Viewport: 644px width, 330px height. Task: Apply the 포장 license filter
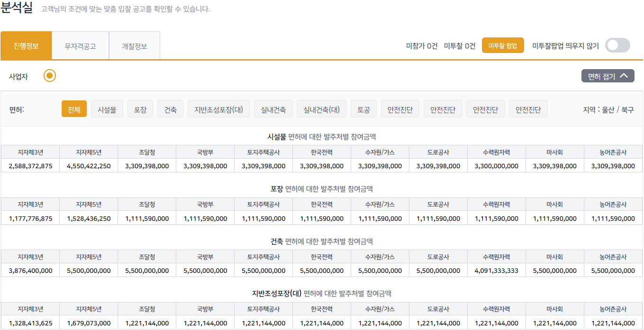[x=140, y=108]
